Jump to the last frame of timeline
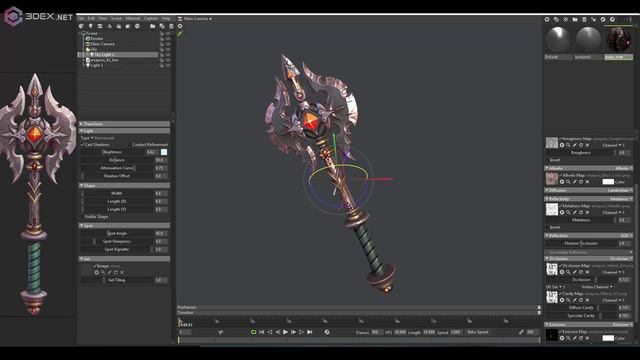The height and width of the screenshot is (360, 640). 309,332
